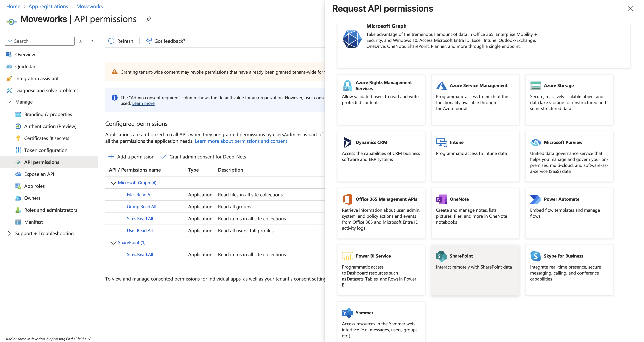Go to Expose an API page
This screenshot has height=342, width=644.
click(39, 174)
